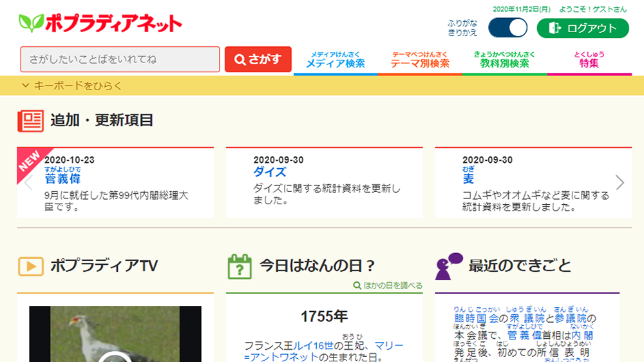Show next update items with right chevron

tap(620, 182)
